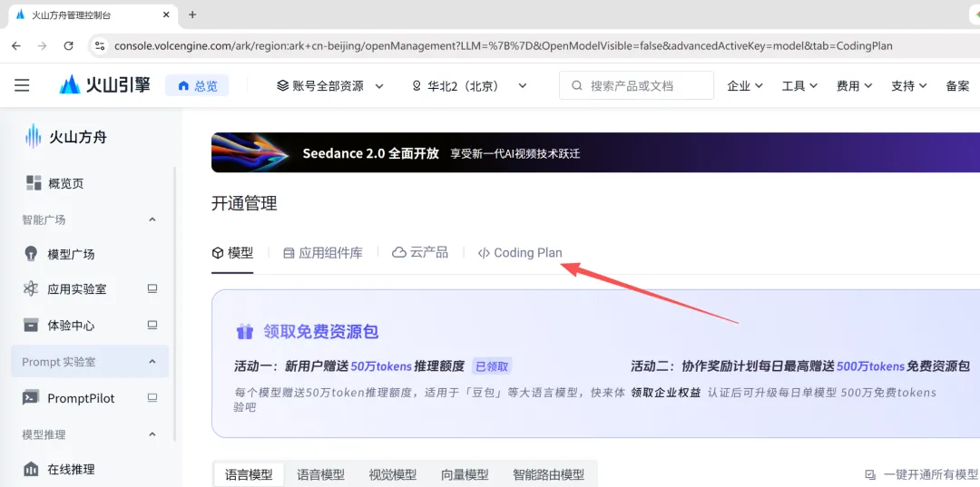Click the monitor icon next to PromptPilot

tap(152, 397)
